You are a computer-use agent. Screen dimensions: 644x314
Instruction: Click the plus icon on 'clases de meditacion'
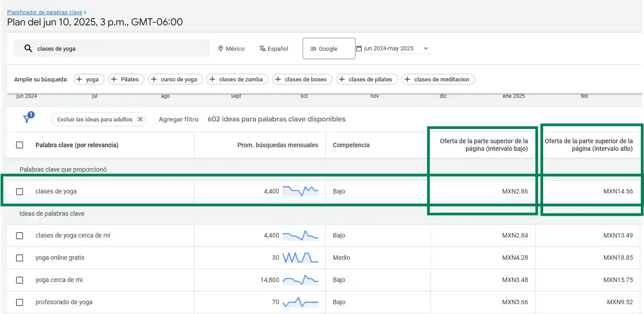(408, 79)
